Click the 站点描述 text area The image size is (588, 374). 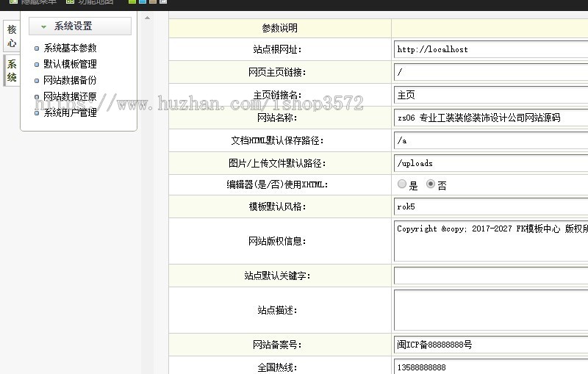491,310
